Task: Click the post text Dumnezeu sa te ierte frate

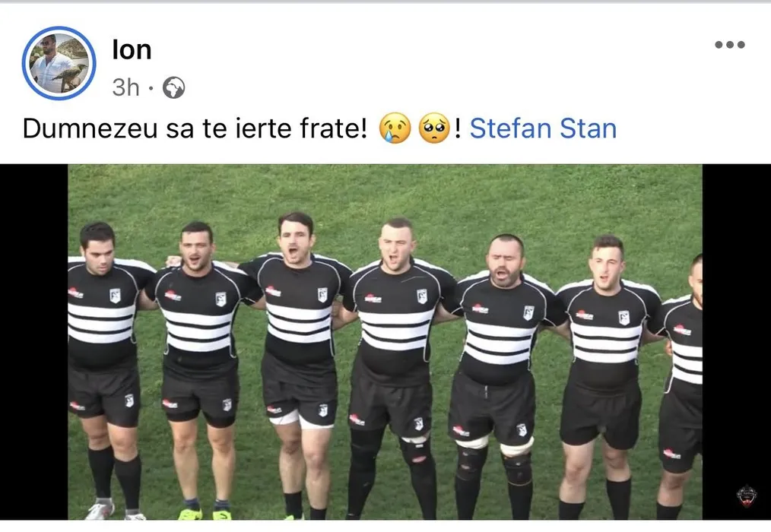Action: click(x=195, y=128)
